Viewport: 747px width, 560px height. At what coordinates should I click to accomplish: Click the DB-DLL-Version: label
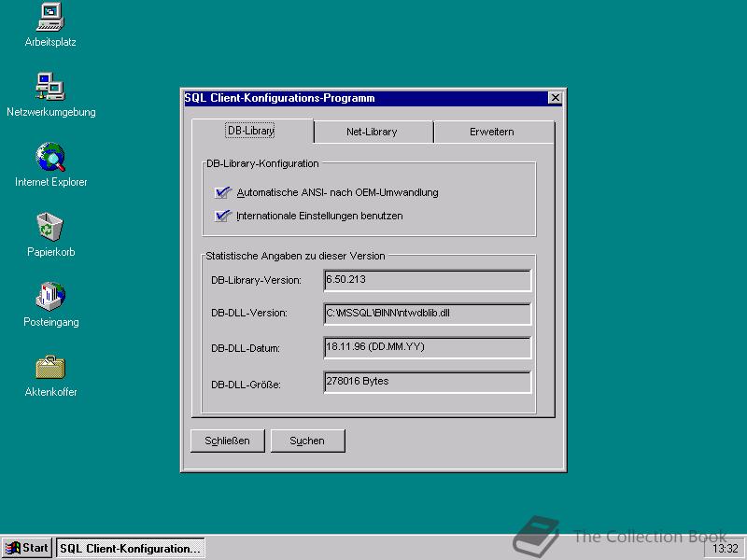tap(249, 314)
